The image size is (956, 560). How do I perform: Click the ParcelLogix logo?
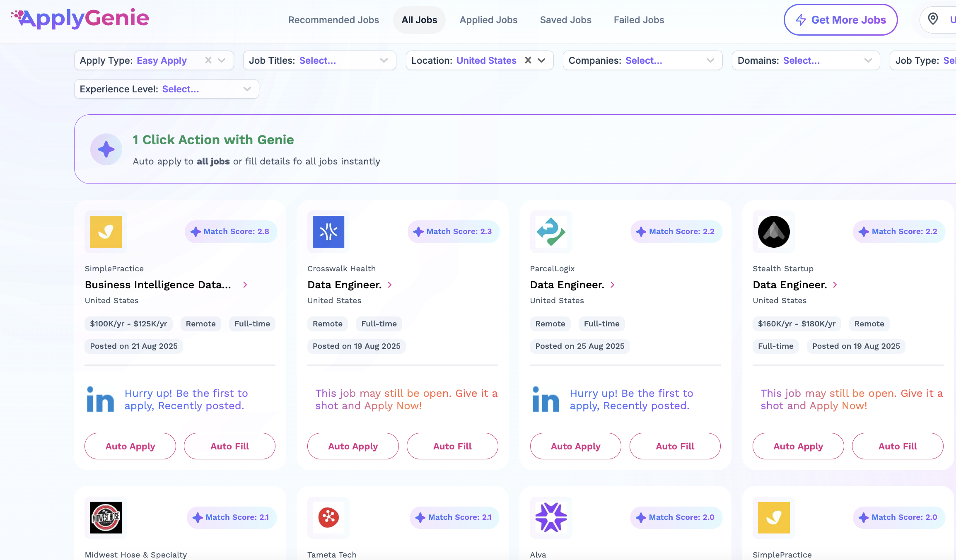click(x=551, y=232)
